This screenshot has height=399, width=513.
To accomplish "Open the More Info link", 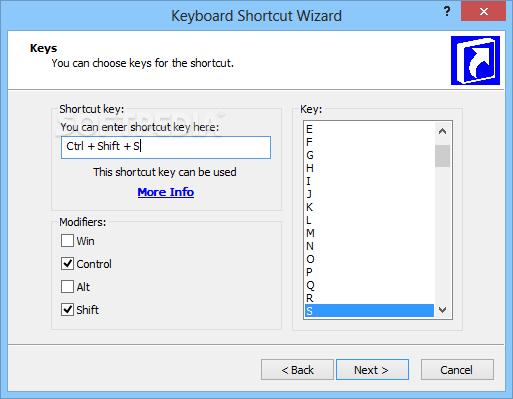I will click(166, 192).
